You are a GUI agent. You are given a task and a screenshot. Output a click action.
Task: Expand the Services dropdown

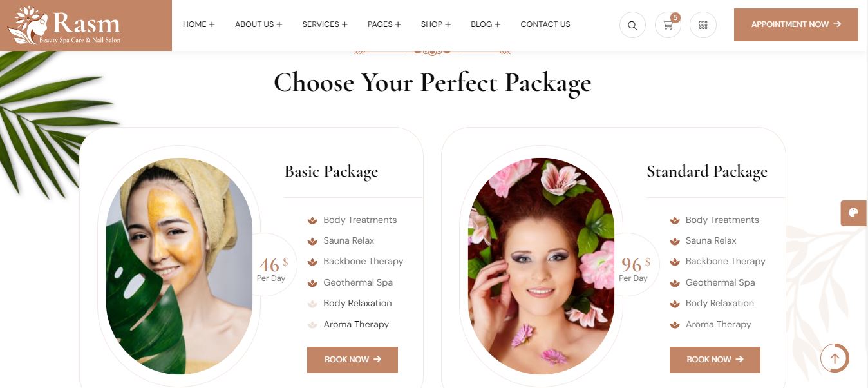point(325,24)
